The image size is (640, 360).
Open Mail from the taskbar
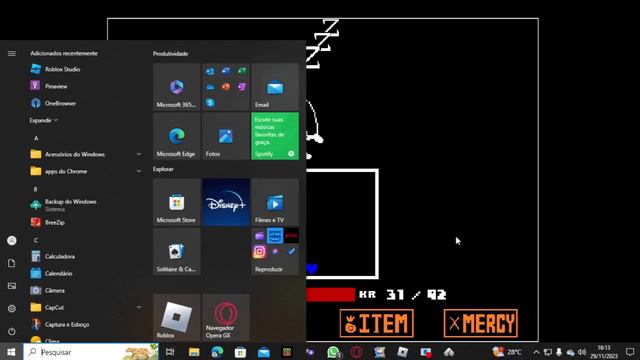[x=264, y=352]
